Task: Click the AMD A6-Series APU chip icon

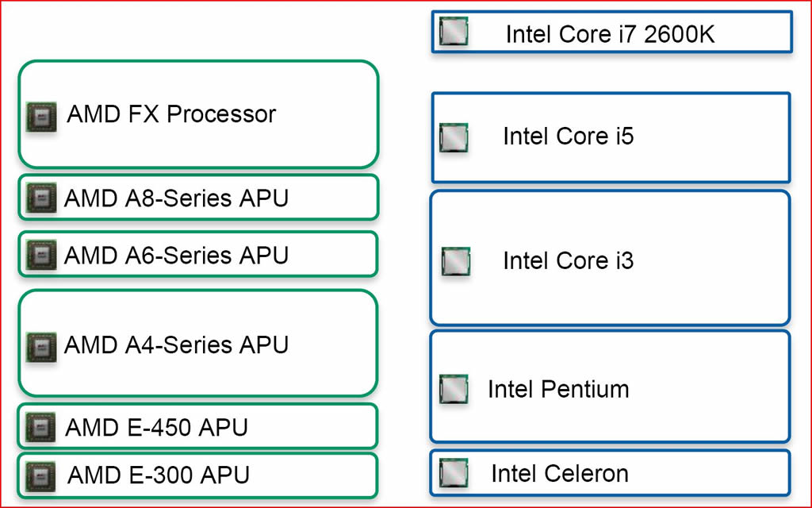Action: (41, 255)
